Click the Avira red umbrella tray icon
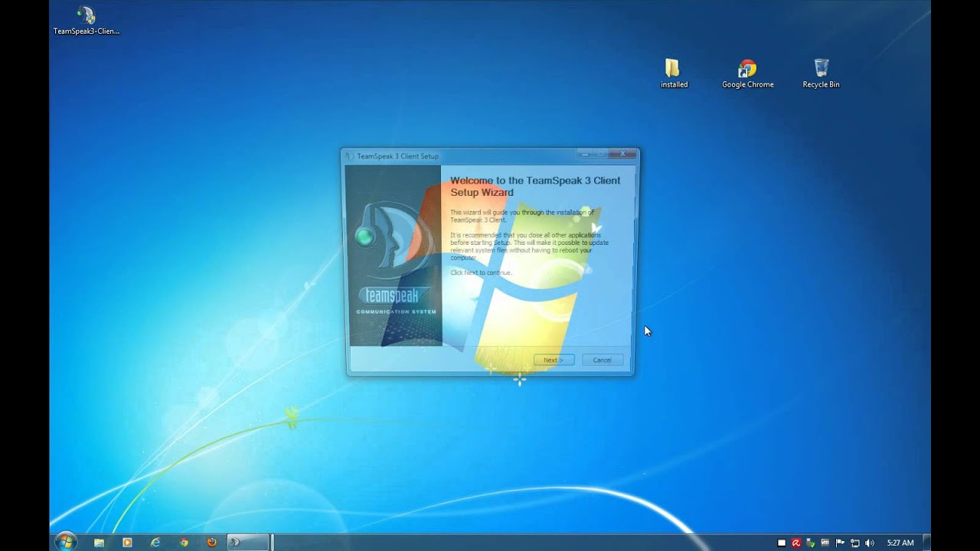The width and height of the screenshot is (980, 551). [796, 543]
